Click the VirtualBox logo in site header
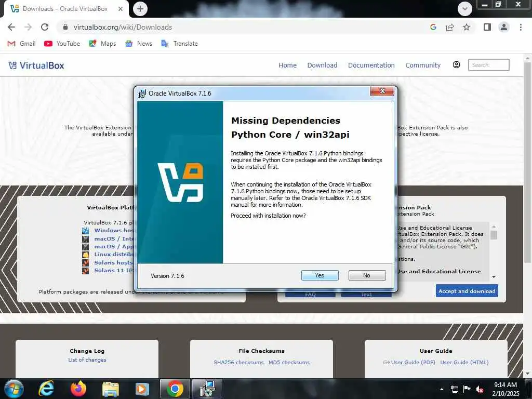This screenshot has height=399, width=532. [x=36, y=65]
